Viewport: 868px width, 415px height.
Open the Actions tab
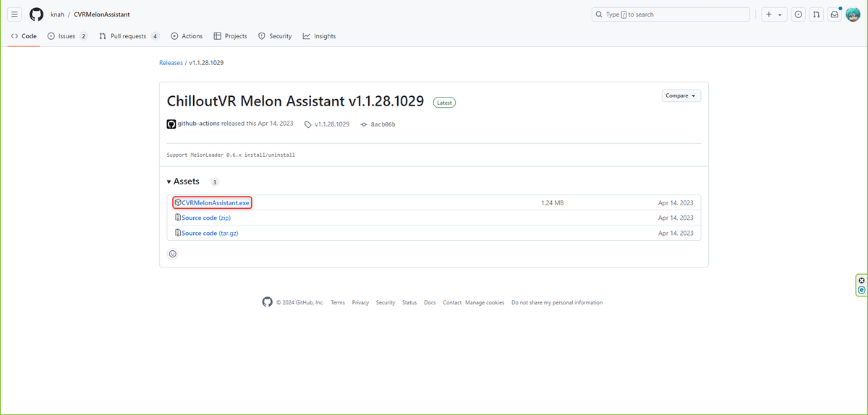click(x=187, y=36)
